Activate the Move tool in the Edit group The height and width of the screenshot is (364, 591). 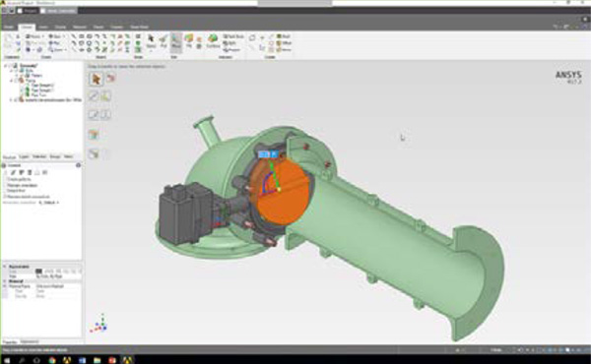click(175, 41)
